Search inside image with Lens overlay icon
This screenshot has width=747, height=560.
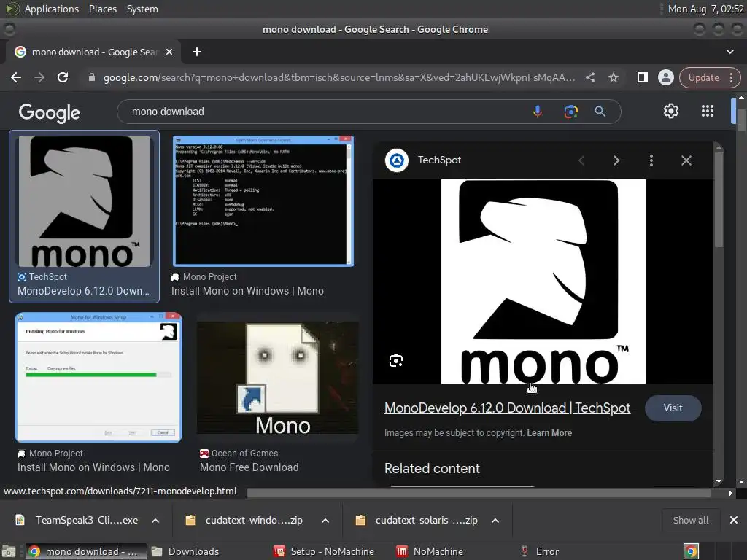click(x=396, y=360)
